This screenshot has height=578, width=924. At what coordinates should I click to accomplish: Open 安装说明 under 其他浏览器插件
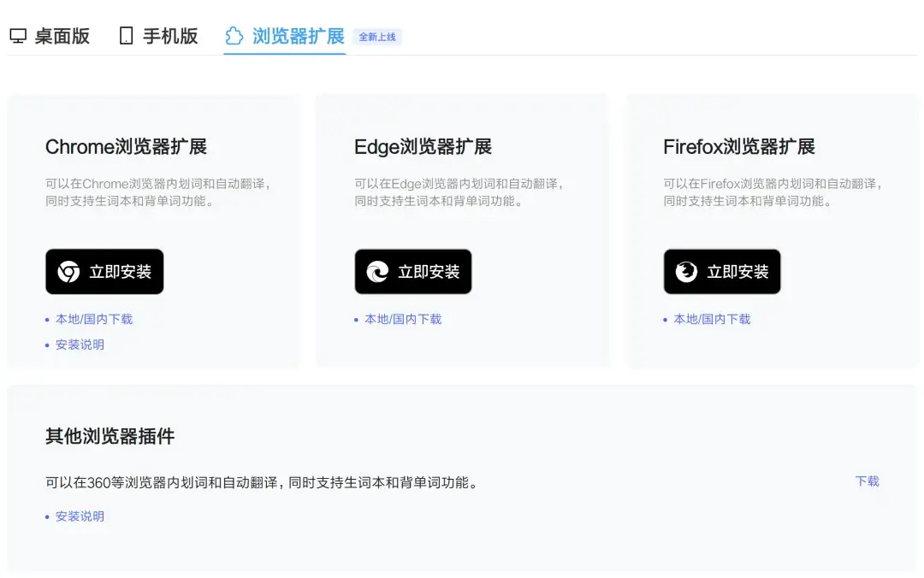coord(80,516)
